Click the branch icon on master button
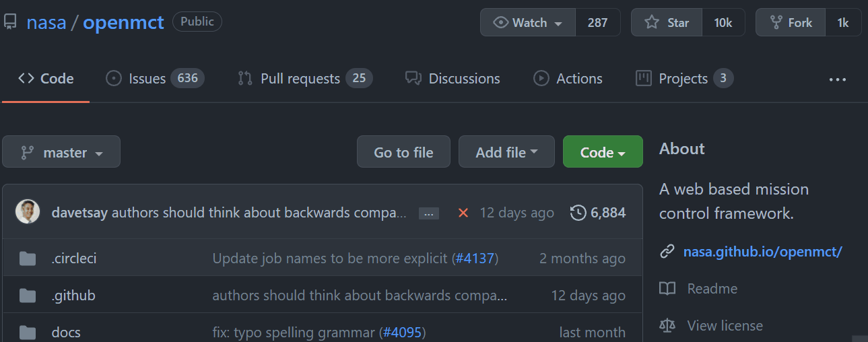The image size is (868, 342). point(28,153)
